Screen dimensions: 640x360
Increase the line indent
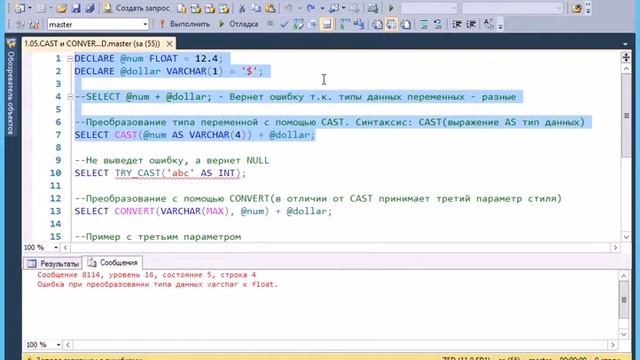pos(471,24)
